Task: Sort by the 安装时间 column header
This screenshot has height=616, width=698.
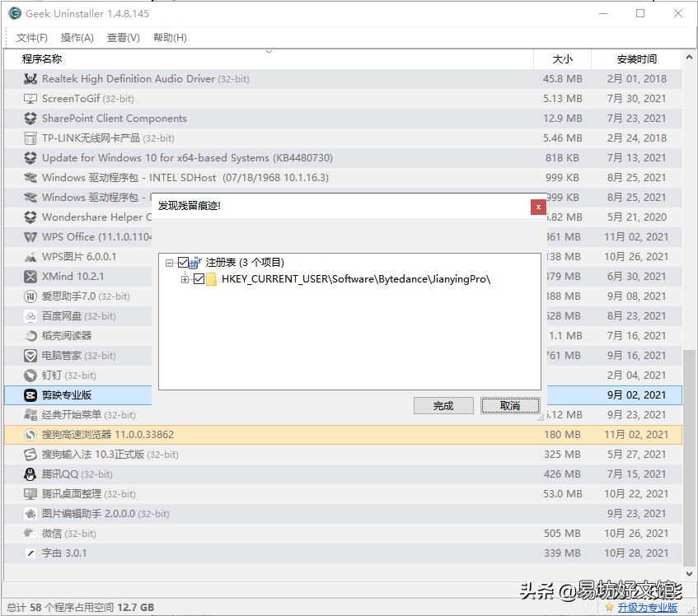Action: pyautogui.click(x=636, y=59)
